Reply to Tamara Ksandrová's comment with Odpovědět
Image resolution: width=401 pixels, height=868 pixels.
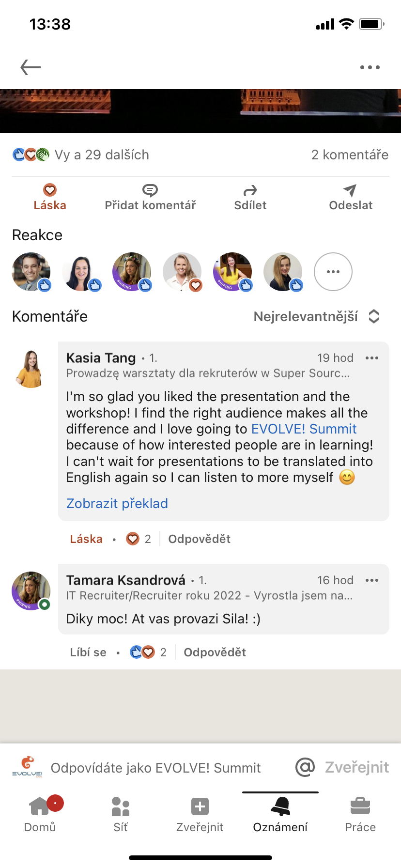pos(215,652)
